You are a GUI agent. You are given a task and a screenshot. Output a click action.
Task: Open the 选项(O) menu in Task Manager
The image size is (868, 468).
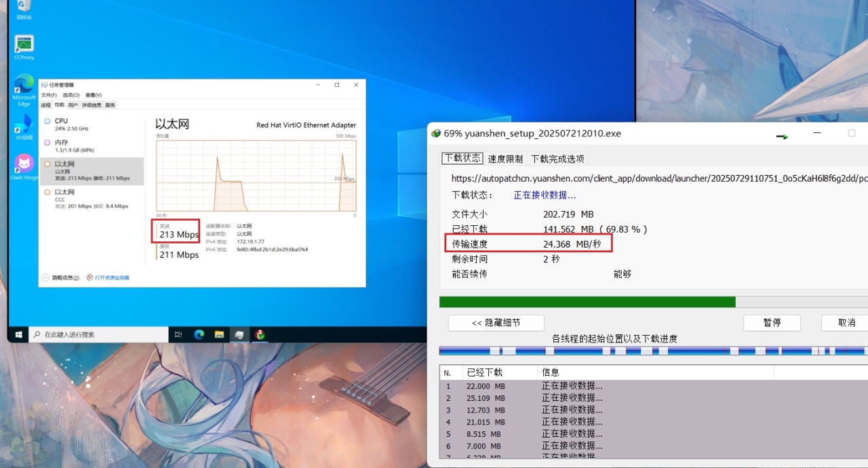click(71, 95)
